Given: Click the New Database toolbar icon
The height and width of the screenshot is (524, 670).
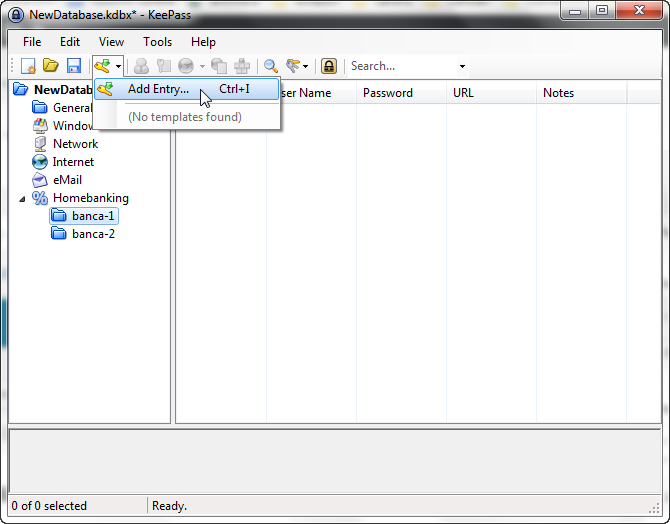Looking at the screenshot, I should tap(28, 67).
